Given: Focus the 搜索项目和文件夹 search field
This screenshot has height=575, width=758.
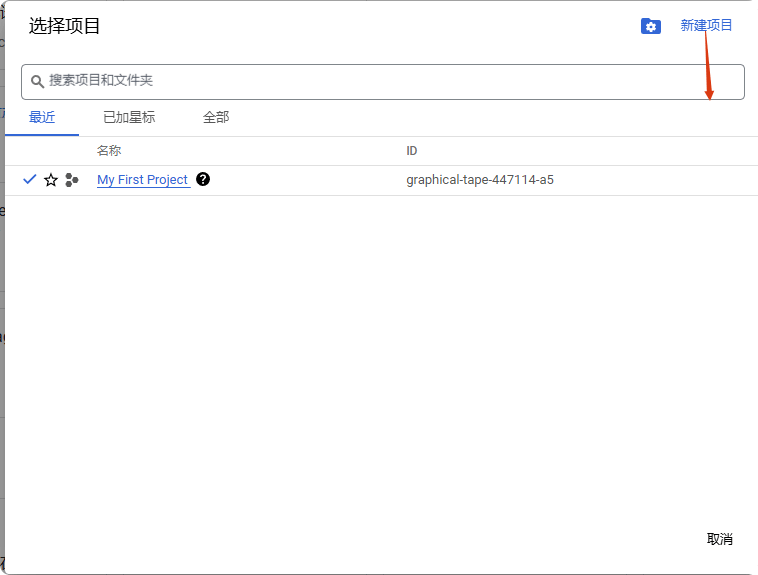Looking at the screenshot, I should tap(382, 82).
